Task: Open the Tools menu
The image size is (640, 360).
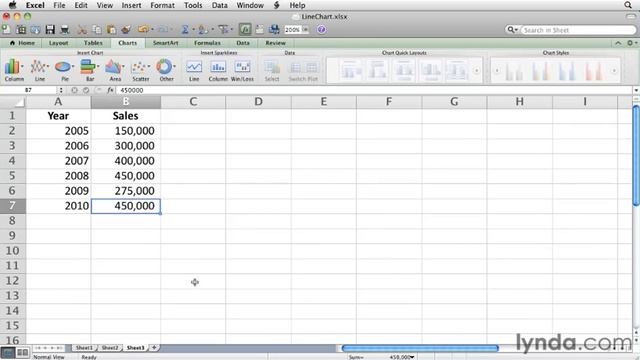Action: point(193,5)
